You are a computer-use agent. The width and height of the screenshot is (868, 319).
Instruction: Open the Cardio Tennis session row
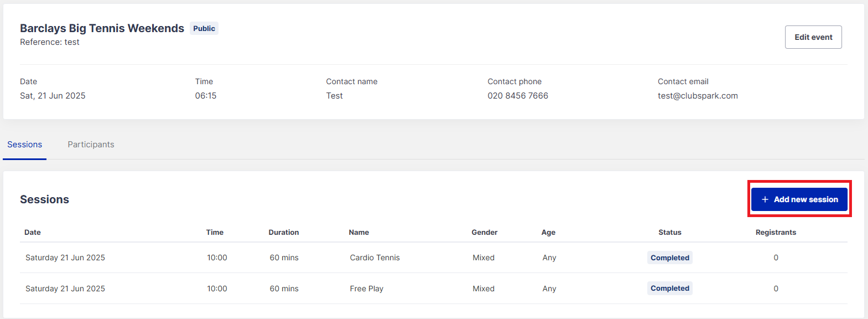[375, 258]
